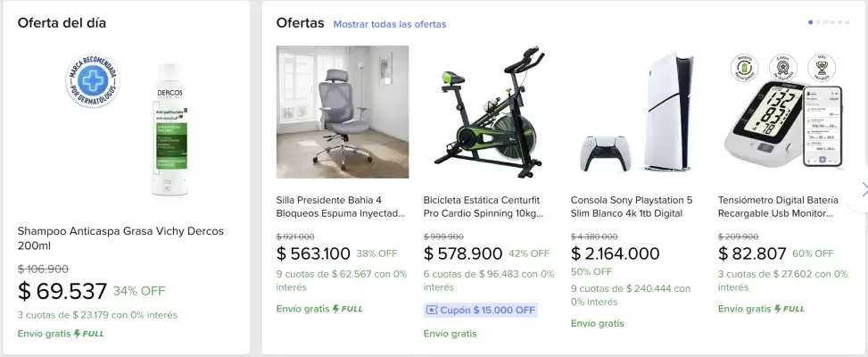The height and width of the screenshot is (357, 868).
Task: Select the first carousel pagination dot
Action: tap(810, 22)
